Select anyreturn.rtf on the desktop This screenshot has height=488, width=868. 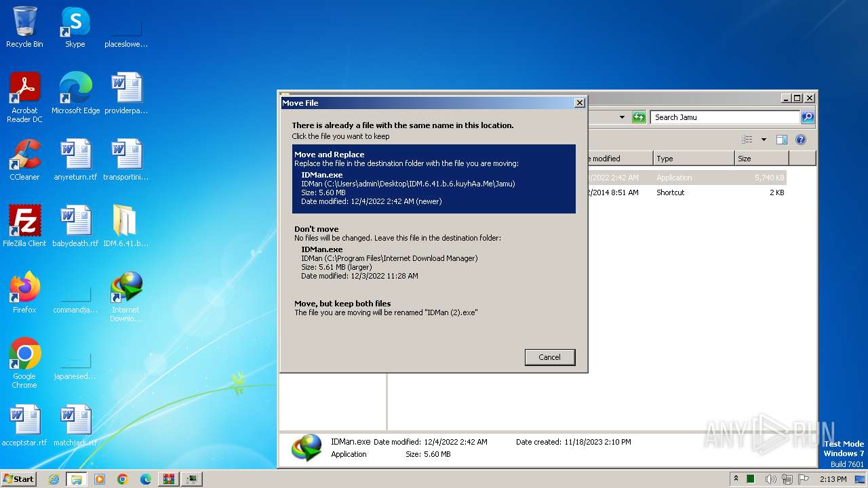[75, 160]
